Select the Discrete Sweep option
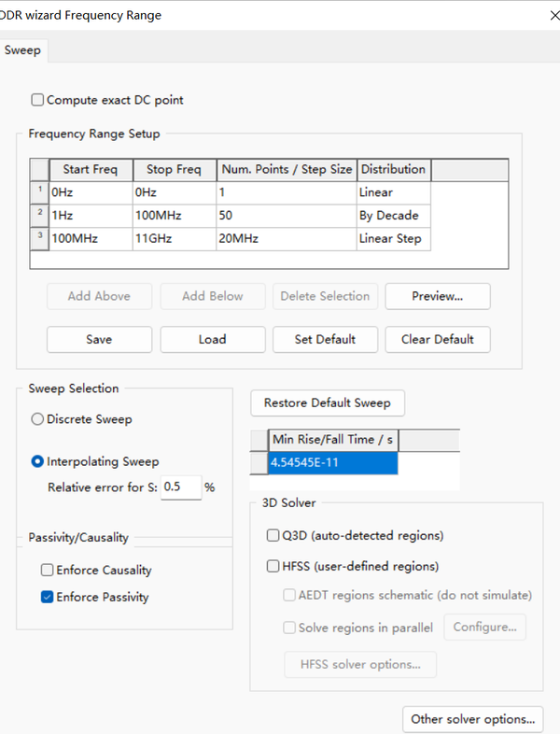The height and width of the screenshot is (734, 560). pos(38,419)
